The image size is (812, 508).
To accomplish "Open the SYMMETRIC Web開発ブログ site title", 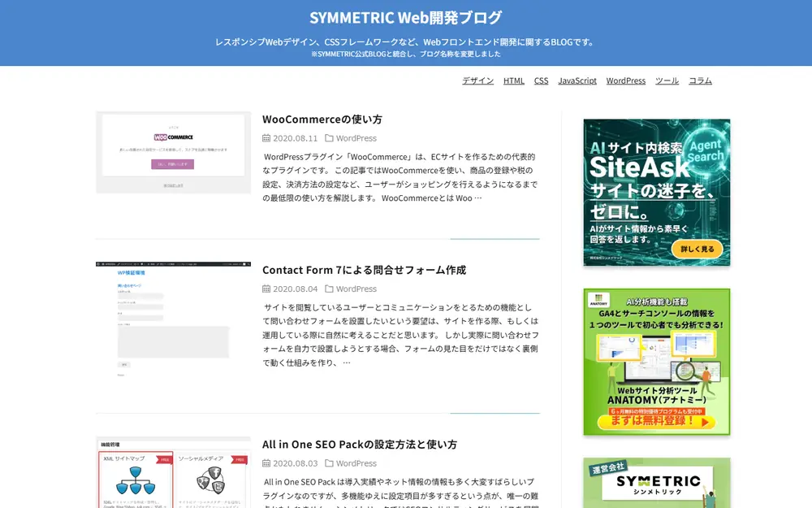I will click(405, 18).
